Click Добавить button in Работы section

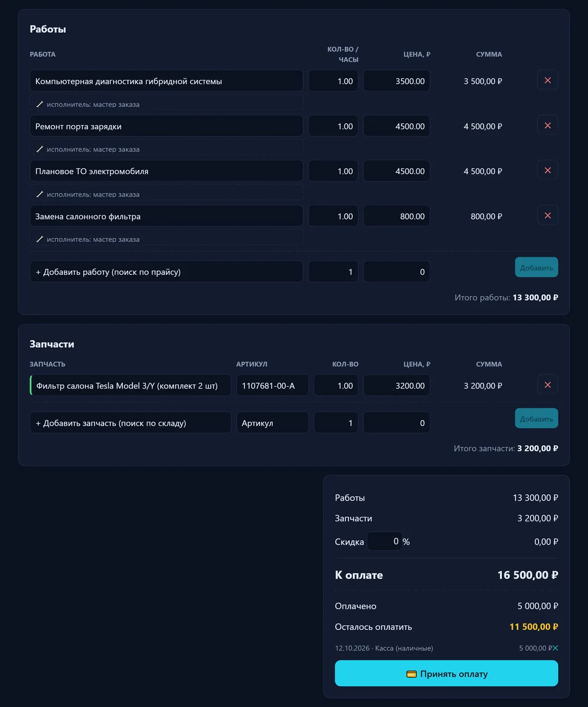click(536, 267)
